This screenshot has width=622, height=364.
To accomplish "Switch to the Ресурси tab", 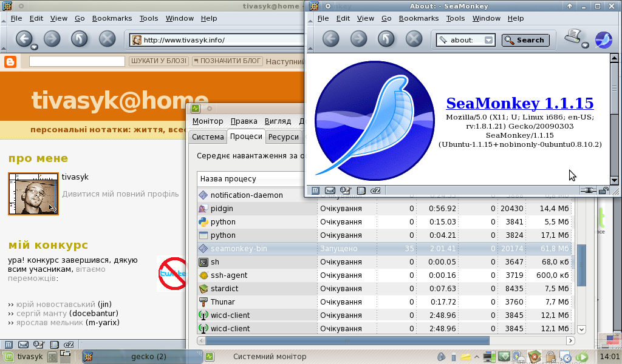I will point(283,136).
